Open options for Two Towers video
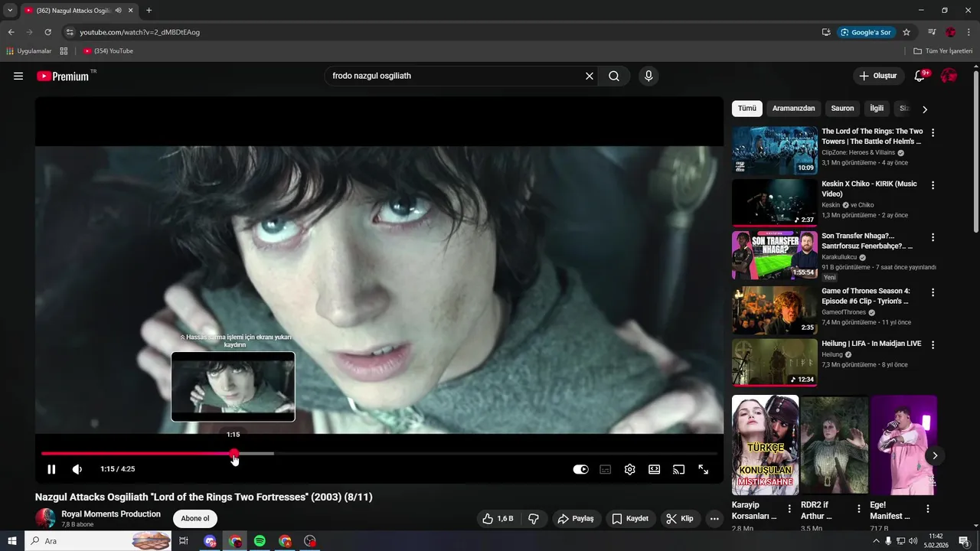The image size is (980, 551). point(933,132)
